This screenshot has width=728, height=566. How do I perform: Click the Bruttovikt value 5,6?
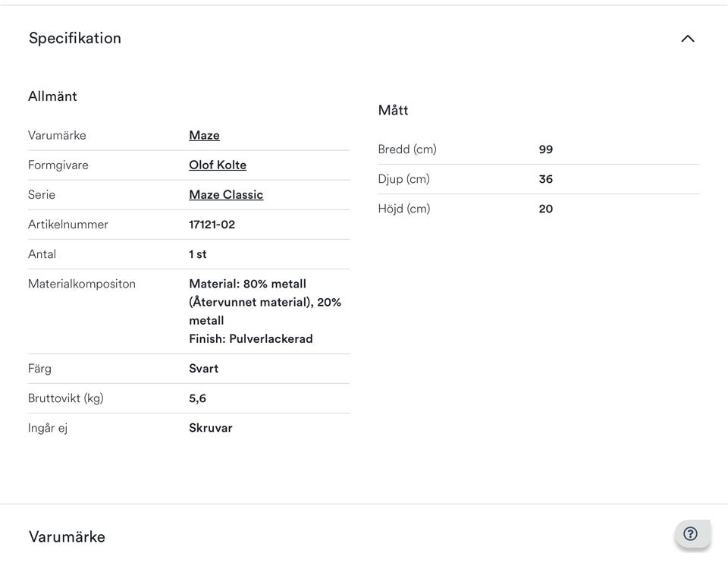point(197,398)
